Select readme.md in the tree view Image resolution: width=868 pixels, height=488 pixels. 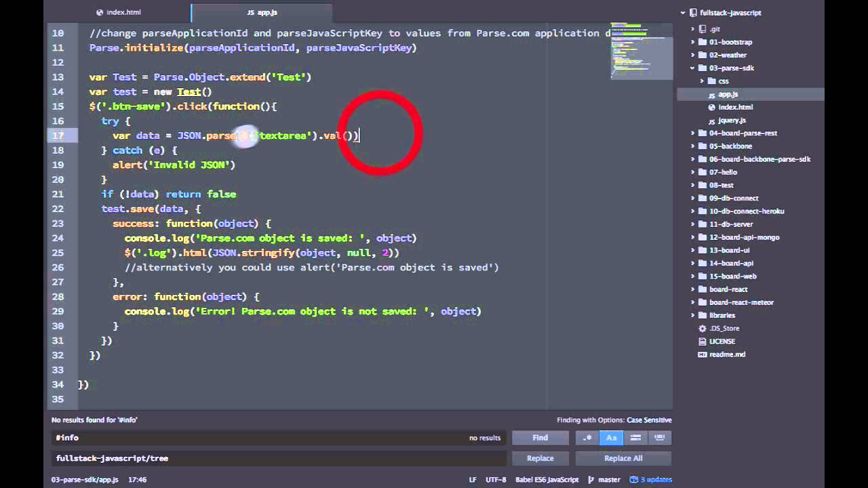pyautogui.click(x=728, y=354)
